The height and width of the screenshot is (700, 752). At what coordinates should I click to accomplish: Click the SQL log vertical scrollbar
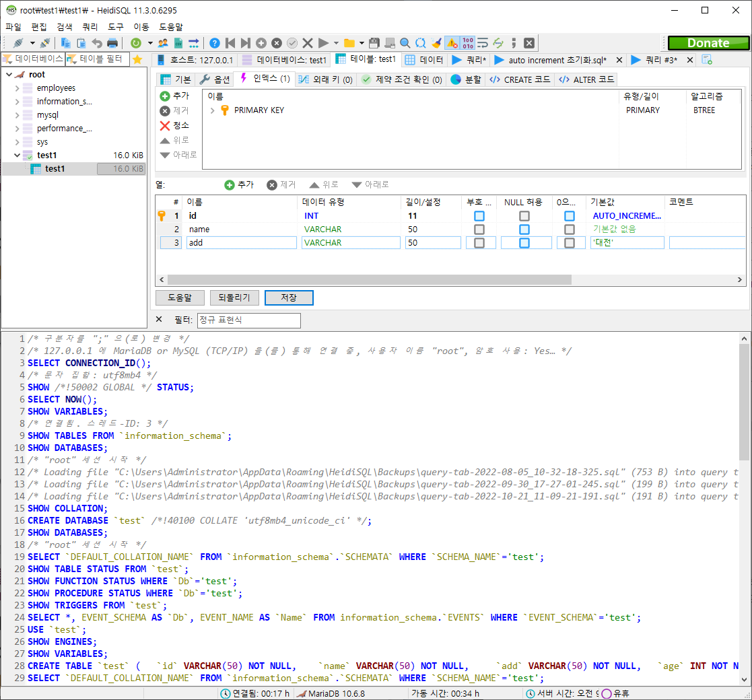pyautogui.click(x=744, y=402)
